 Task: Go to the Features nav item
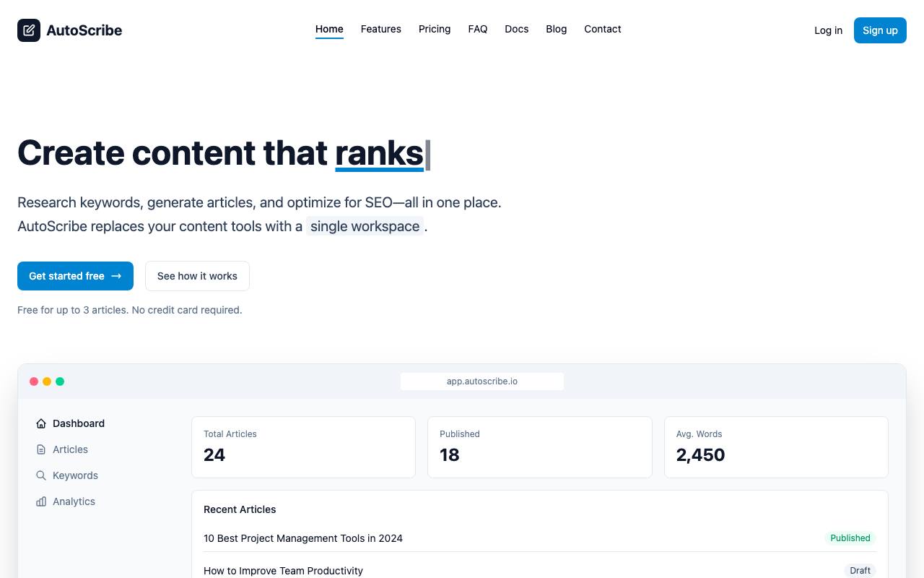click(381, 29)
